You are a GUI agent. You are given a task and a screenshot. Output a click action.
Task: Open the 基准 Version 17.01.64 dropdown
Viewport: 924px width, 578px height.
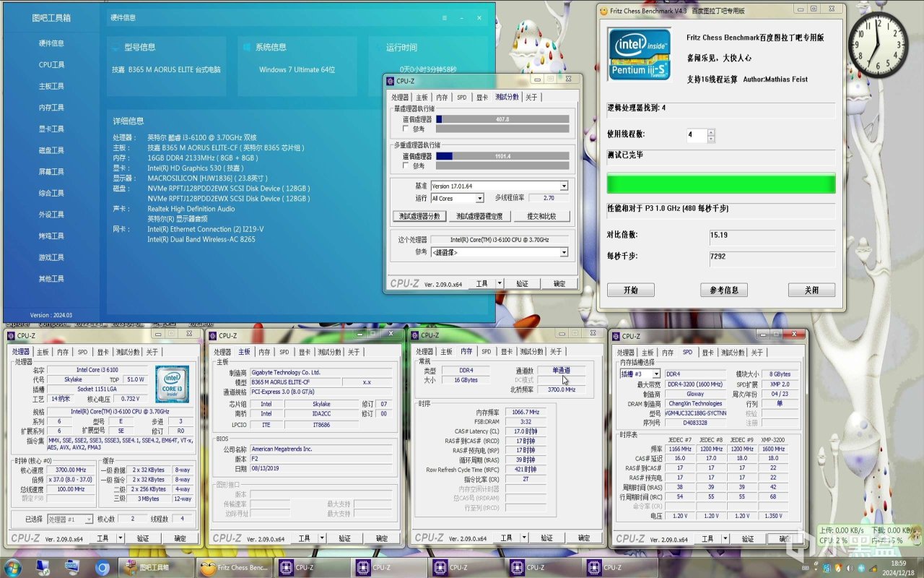564,186
